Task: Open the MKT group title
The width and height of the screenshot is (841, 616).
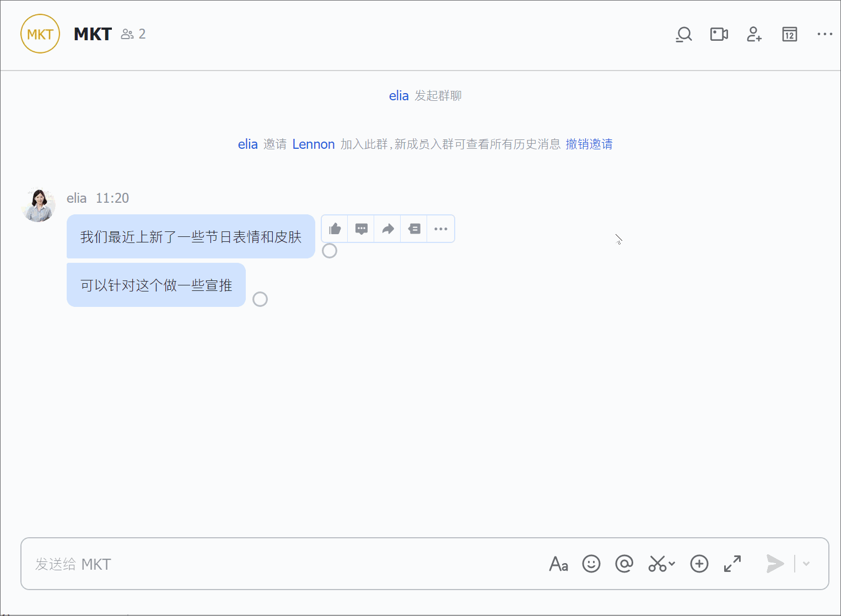Action: (93, 34)
